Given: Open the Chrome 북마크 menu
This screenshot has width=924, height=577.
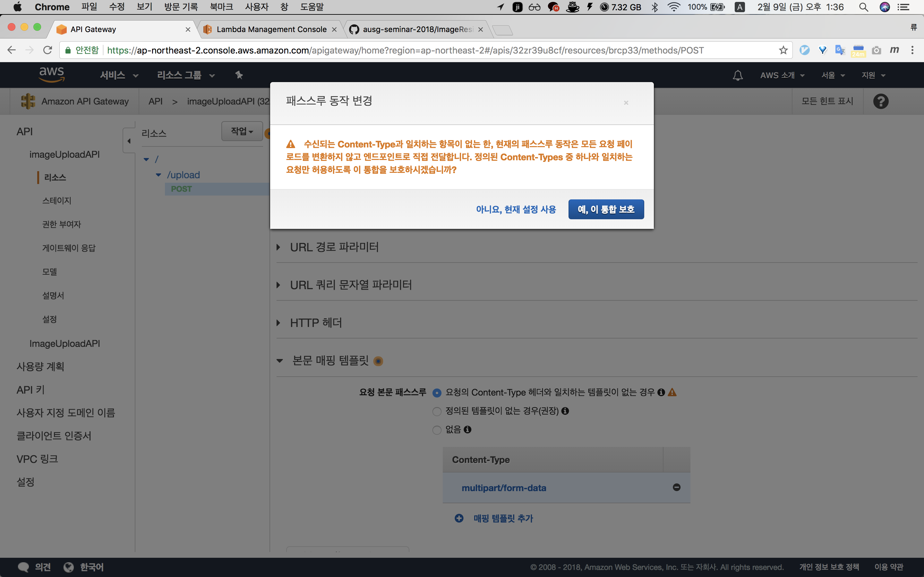Looking at the screenshot, I should pos(221,7).
